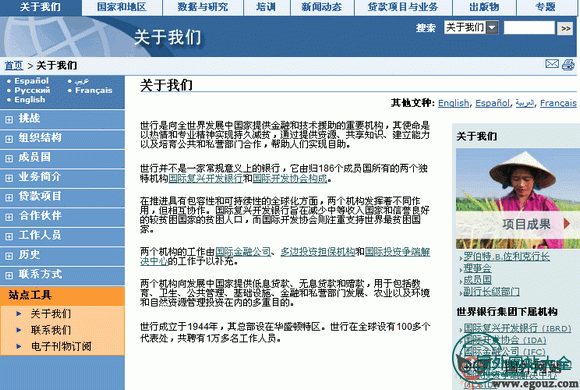Expand the 挑战 sidebar section

click(x=9, y=119)
